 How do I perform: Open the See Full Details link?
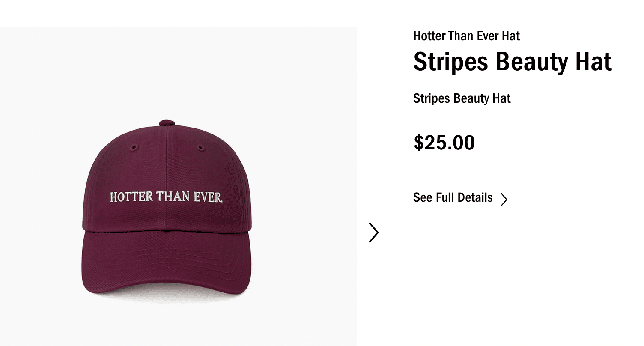pyautogui.click(x=453, y=198)
